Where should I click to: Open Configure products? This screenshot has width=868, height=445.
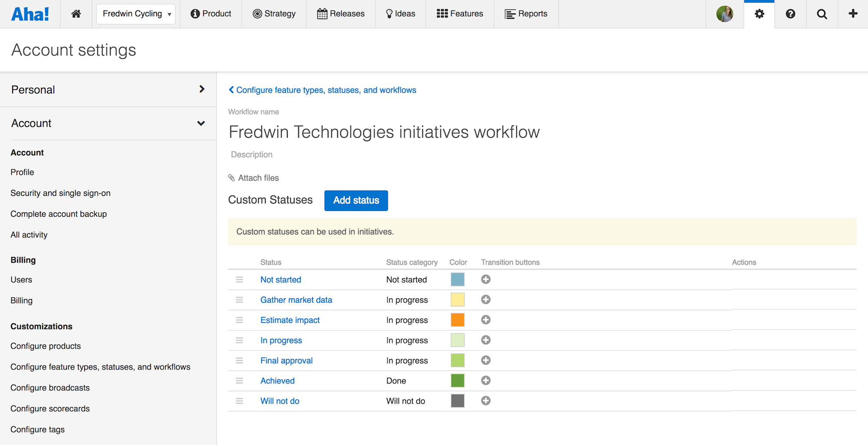click(x=46, y=346)
